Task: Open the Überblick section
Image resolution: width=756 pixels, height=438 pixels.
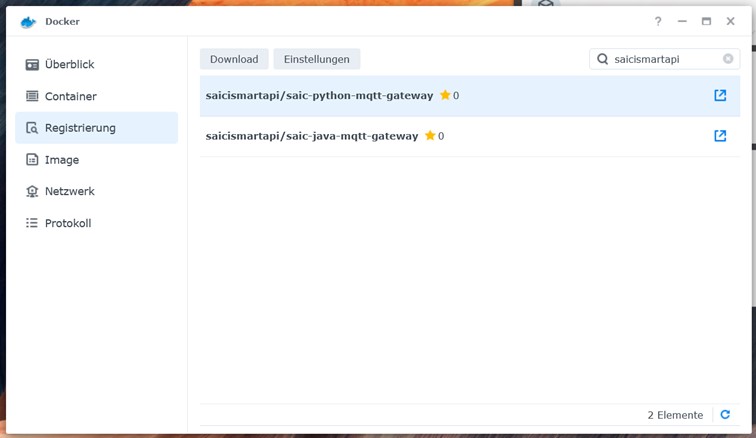Action: click(x=96, y=64)
